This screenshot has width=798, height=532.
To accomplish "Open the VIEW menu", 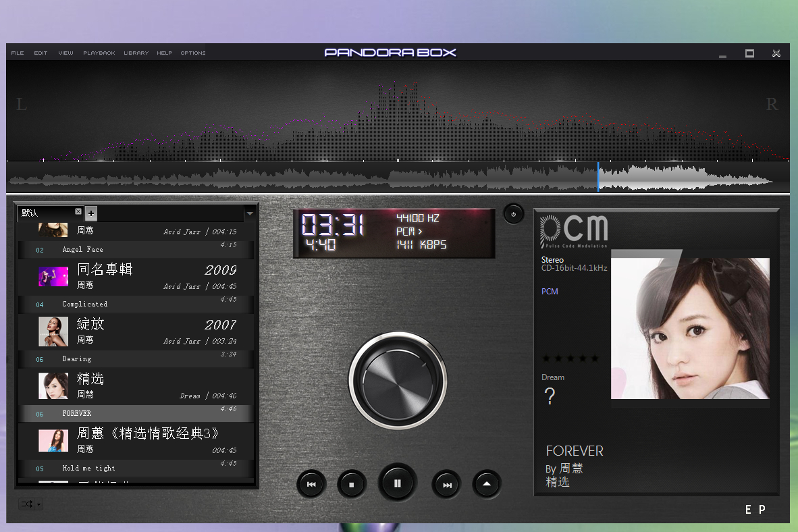I will 65,53.
